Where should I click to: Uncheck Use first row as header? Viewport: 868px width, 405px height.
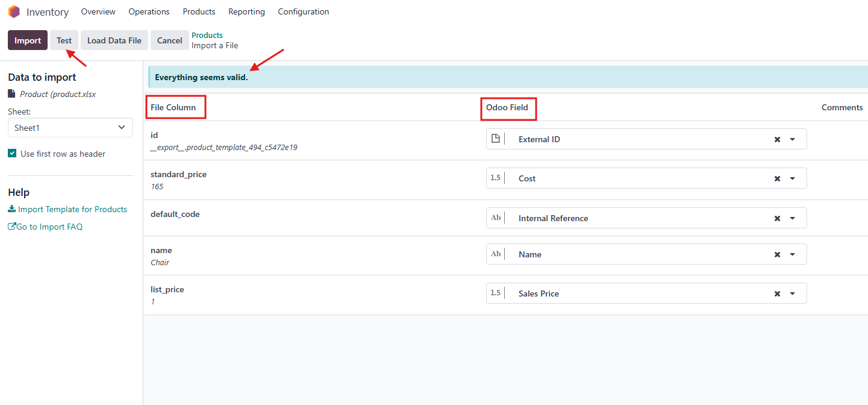point(12,154)
